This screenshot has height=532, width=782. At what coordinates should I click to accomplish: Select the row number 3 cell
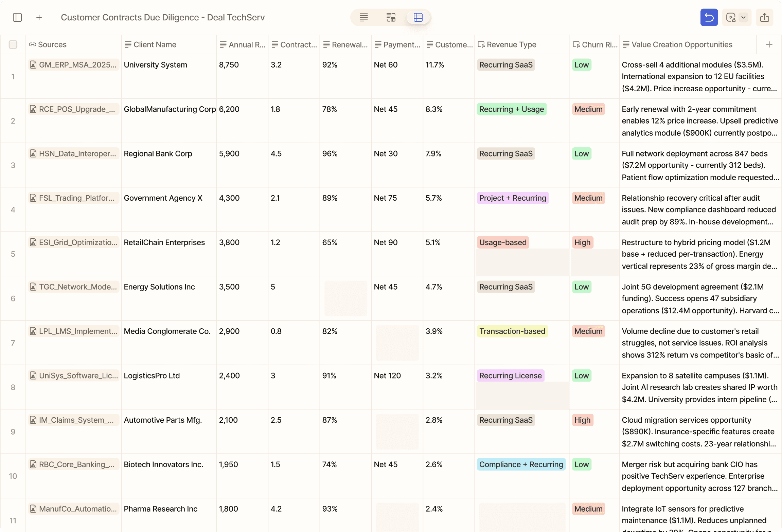(13, 165)
